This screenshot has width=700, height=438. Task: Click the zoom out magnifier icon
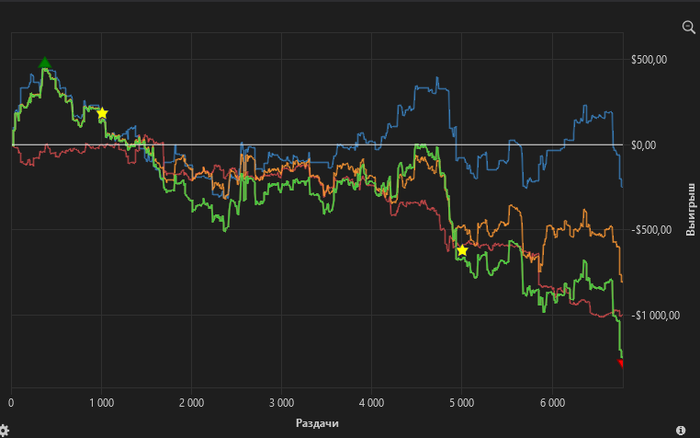(x=688, y=27)
